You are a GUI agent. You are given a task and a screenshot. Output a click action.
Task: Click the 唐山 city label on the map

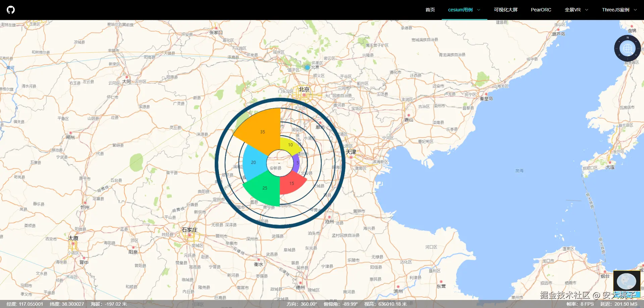pos(409,120)
